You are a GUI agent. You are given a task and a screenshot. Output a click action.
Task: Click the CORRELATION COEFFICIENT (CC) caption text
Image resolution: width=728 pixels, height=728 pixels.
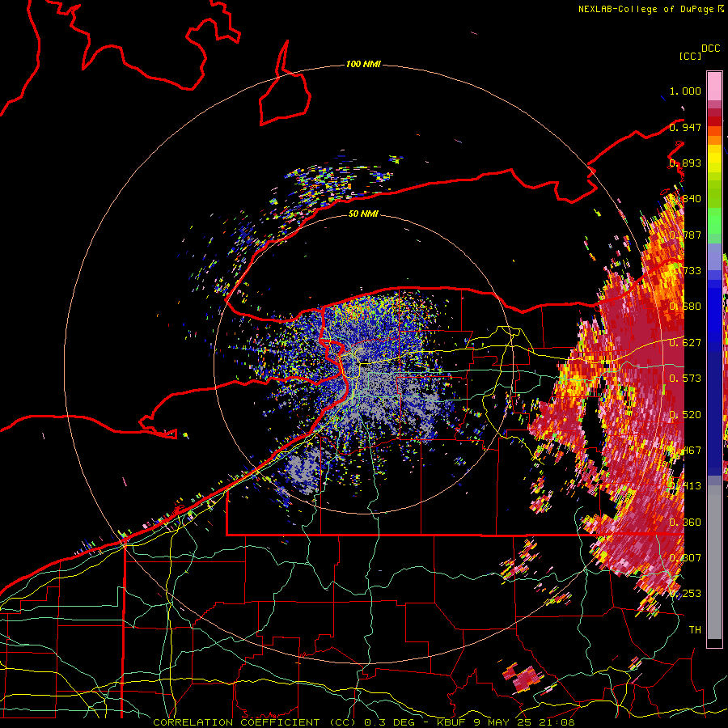pyautogui.click(x=256, y=722)
